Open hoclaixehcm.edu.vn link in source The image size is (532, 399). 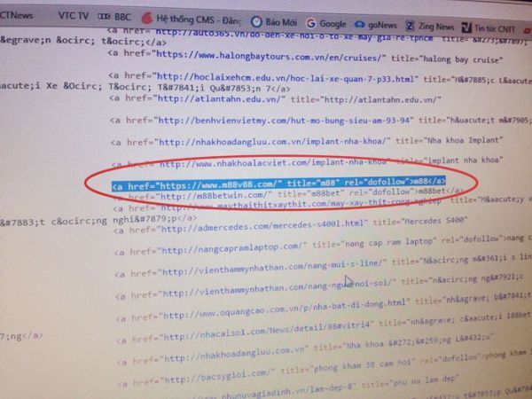tap(286, 78)
